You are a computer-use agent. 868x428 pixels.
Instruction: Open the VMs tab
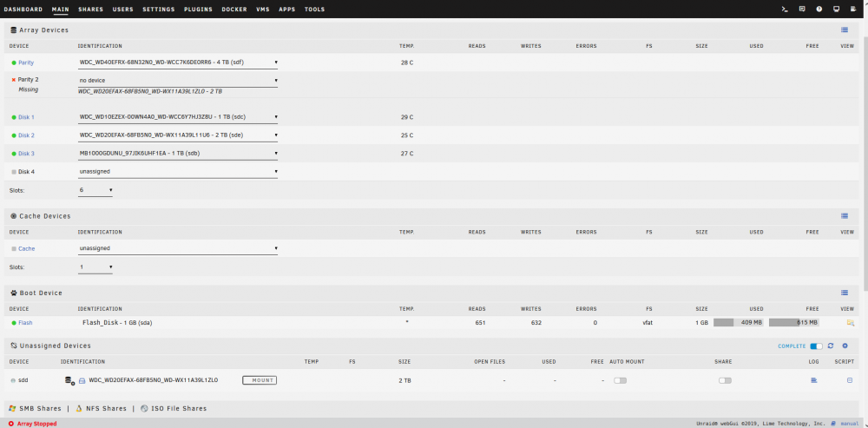263,10
